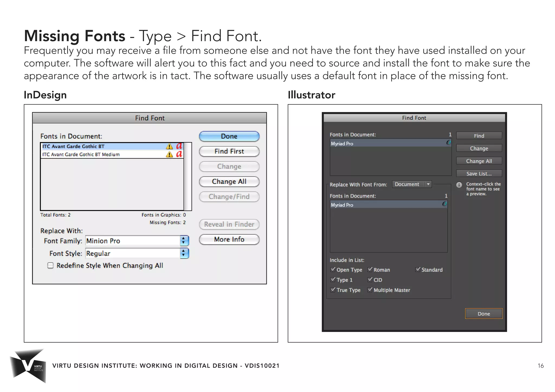Select ITC Avant Garde Gothic BT Medium row

(112, 155)
